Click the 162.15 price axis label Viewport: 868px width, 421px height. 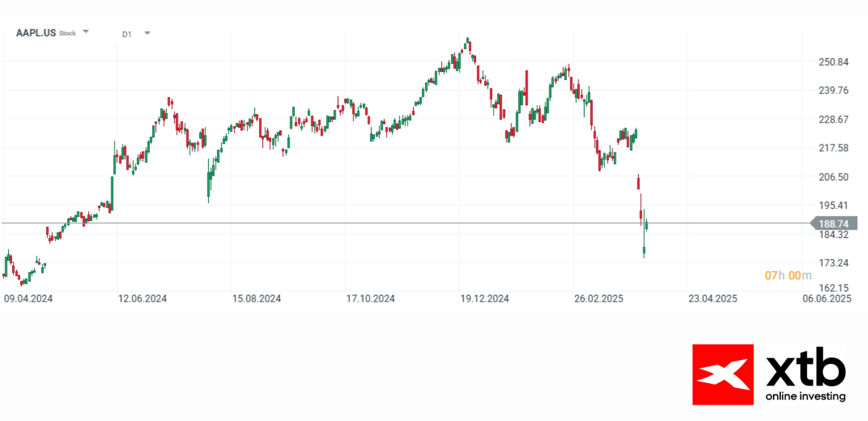834,287
